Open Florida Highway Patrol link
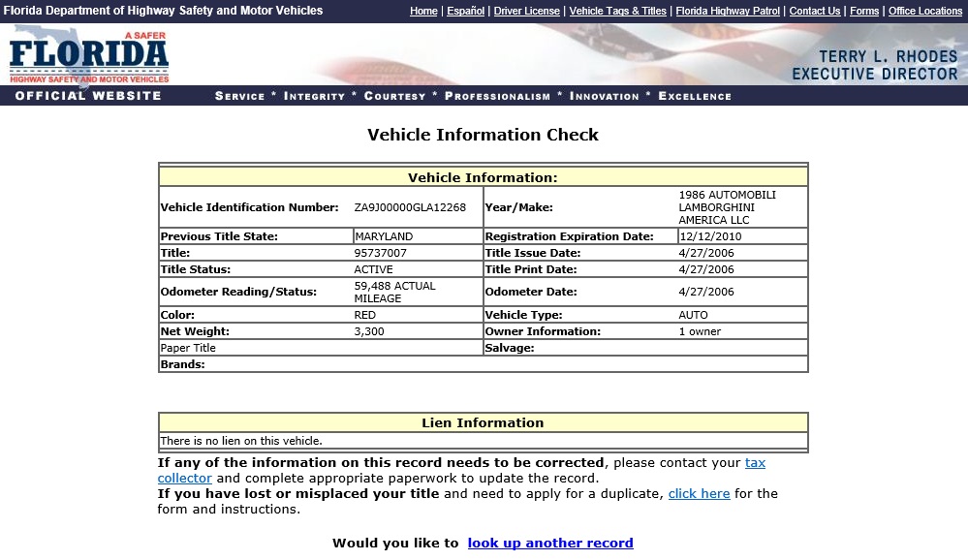Screen dimensions: 968x560 pyautogui.click(x=728, y=11)
